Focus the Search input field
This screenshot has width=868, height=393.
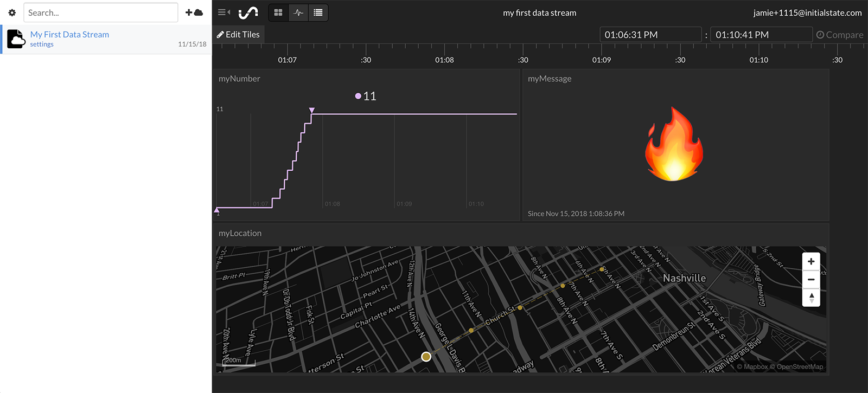click(100, 12)
